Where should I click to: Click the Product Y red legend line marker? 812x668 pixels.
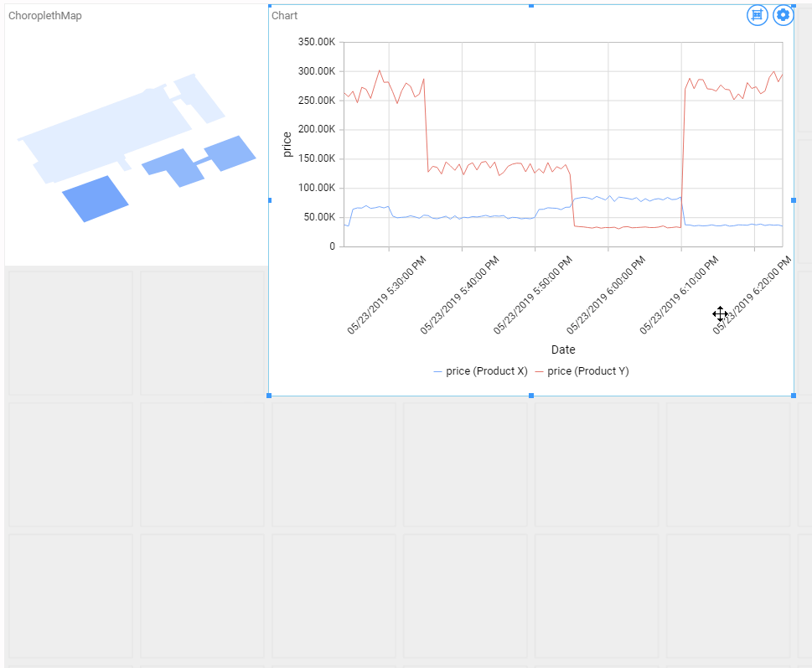539,372
